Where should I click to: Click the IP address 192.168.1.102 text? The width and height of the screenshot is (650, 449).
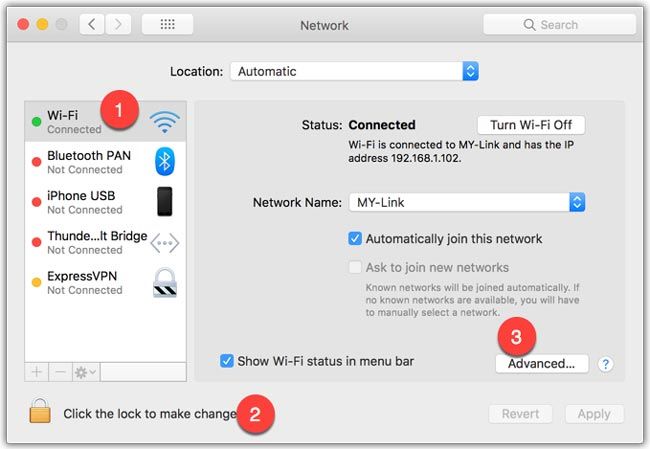pyautogui.click(x=425, y=158)
